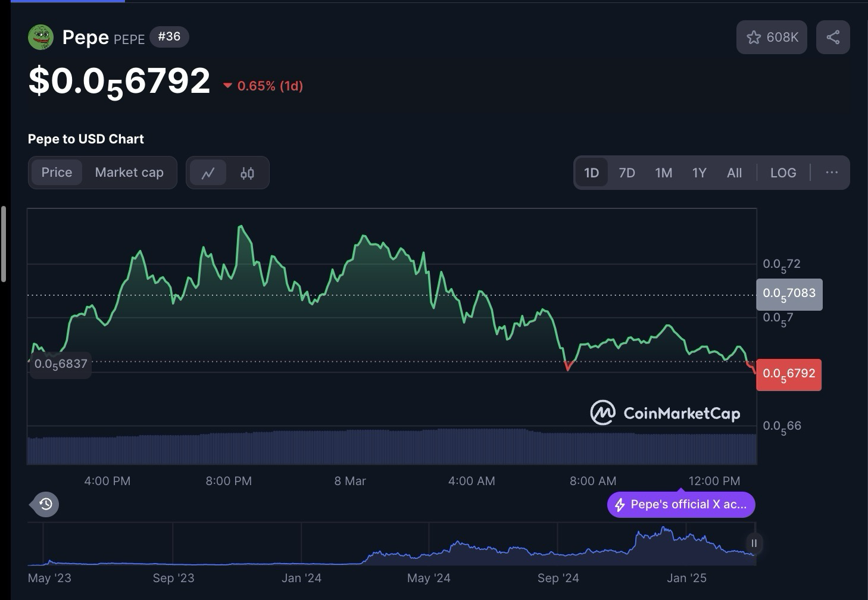Click the 4:00 PM time axis label
The height and width of the screenshot is (600, 868).
(107, 481)
